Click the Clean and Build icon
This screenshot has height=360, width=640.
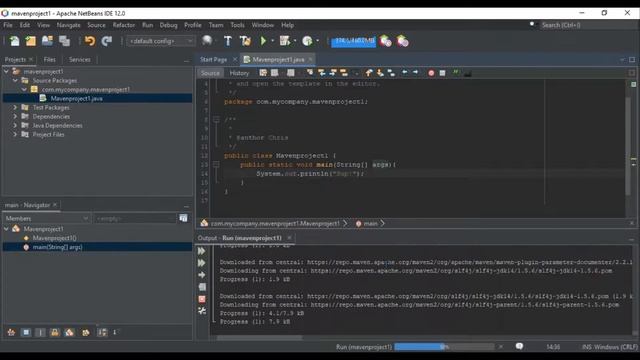click(245, 41)
